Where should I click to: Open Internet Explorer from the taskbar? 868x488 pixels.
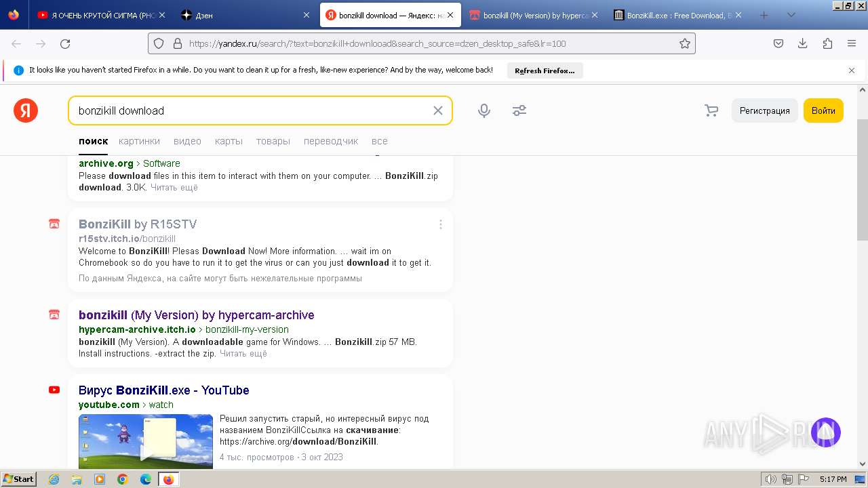click(x=54, y=479)
